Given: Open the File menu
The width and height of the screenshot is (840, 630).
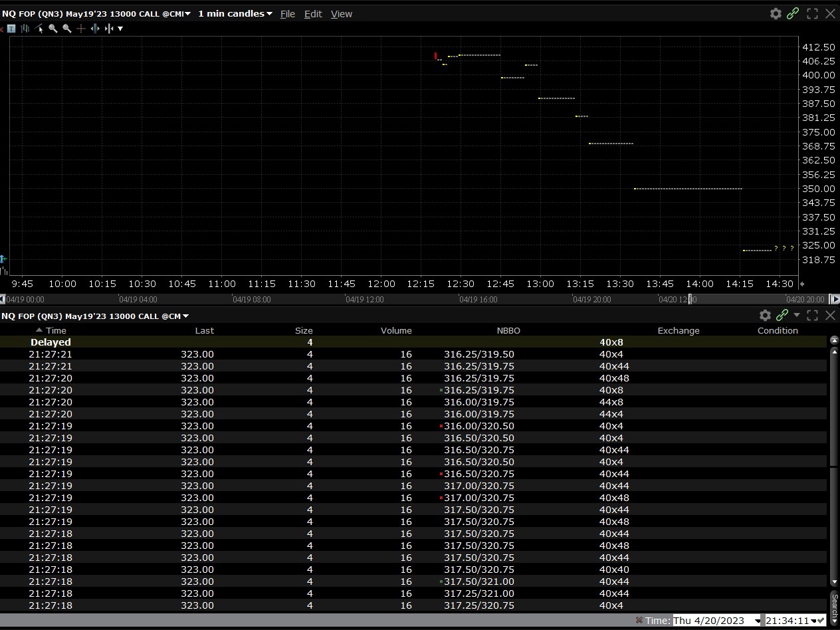Looking at the screenshot, I should click(288, 14).
